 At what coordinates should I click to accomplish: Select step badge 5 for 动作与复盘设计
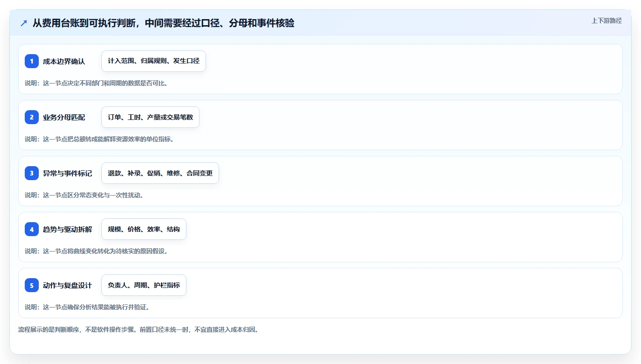[32, 285]
